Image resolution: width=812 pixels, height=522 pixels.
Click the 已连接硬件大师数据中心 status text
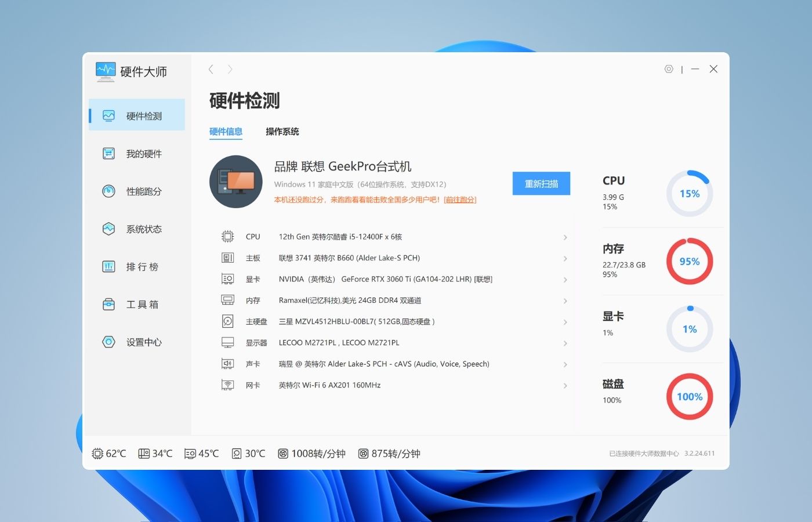point(644,454)
